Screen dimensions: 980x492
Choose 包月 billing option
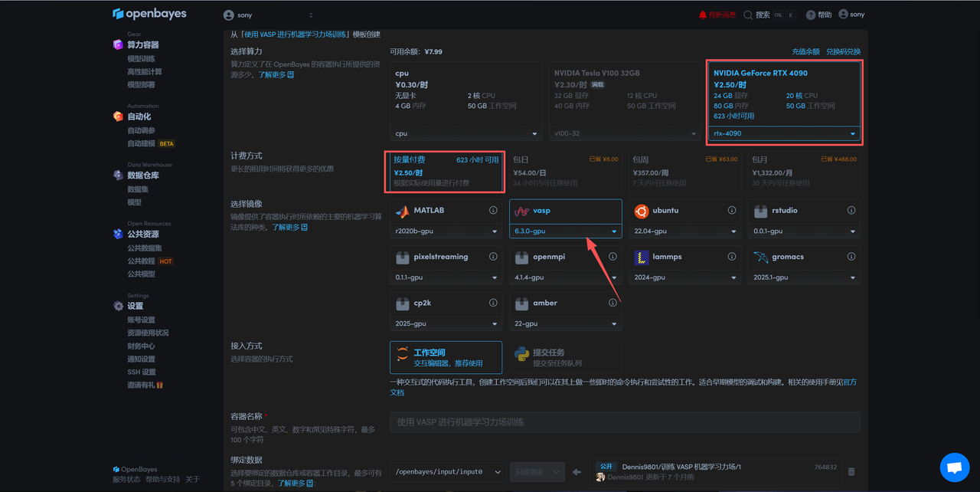pos(804,171)
